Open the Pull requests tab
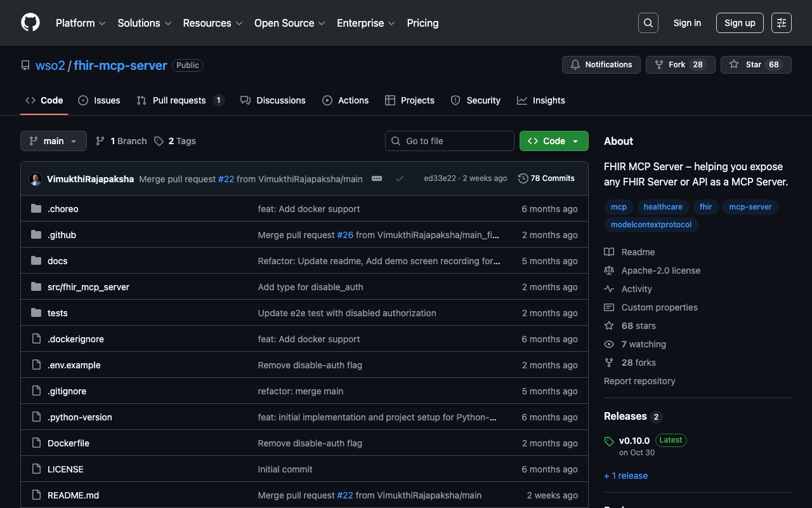This screenshot has width=812, height=508. click(x=180, y=100)
